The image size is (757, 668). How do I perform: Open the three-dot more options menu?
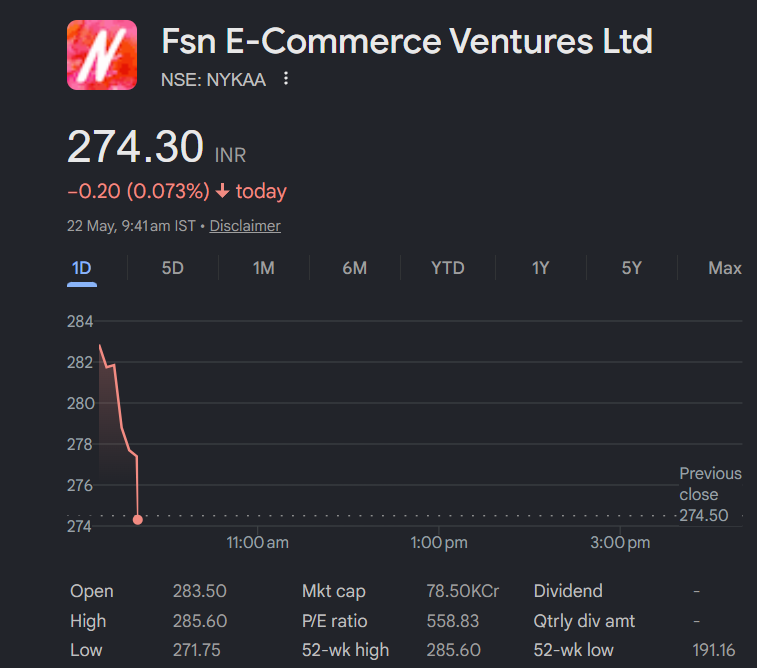[286, 78]
